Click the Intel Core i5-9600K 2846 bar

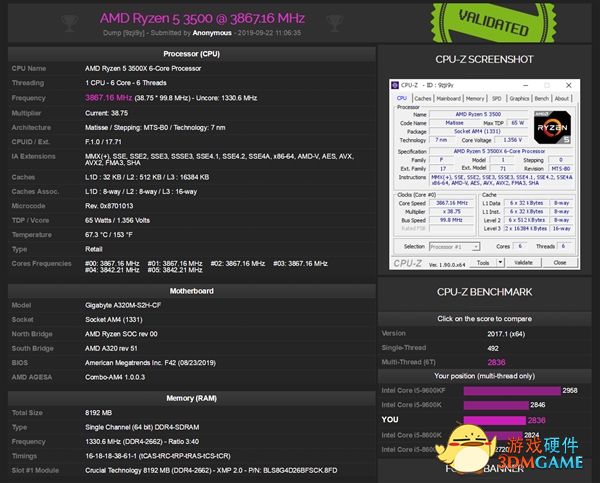[496, 405]
